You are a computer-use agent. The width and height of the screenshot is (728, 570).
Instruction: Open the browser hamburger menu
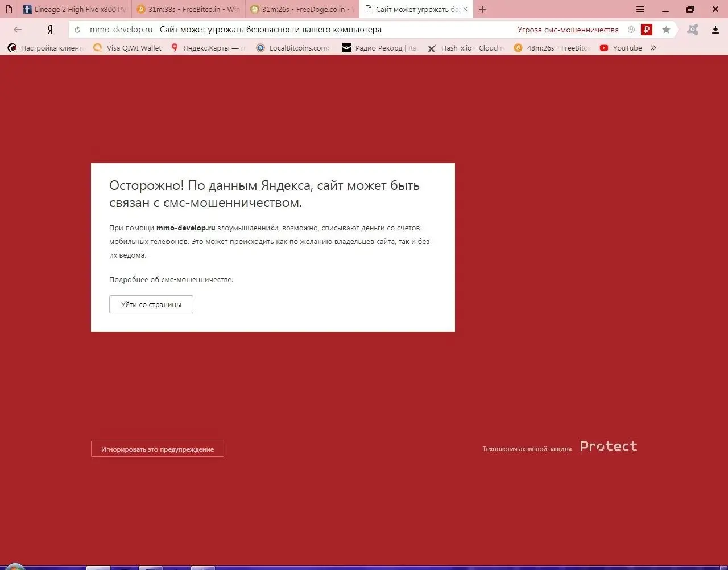640,9
